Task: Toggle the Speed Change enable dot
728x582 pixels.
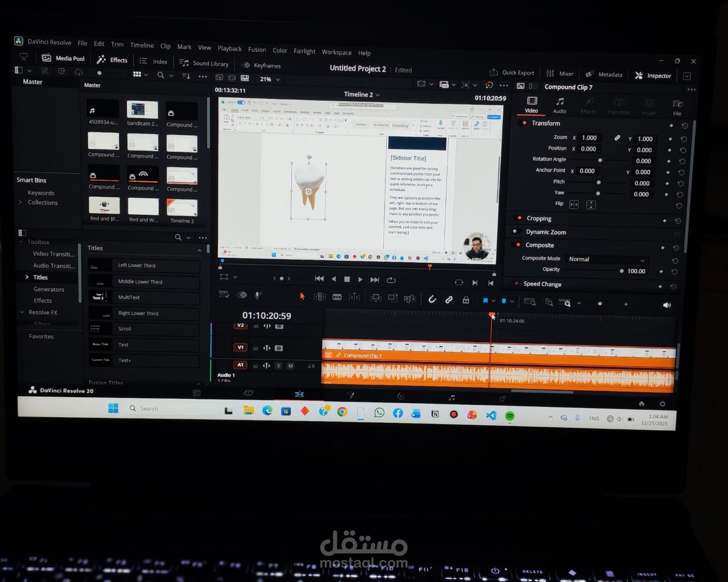Action: (x=516, y=283)
